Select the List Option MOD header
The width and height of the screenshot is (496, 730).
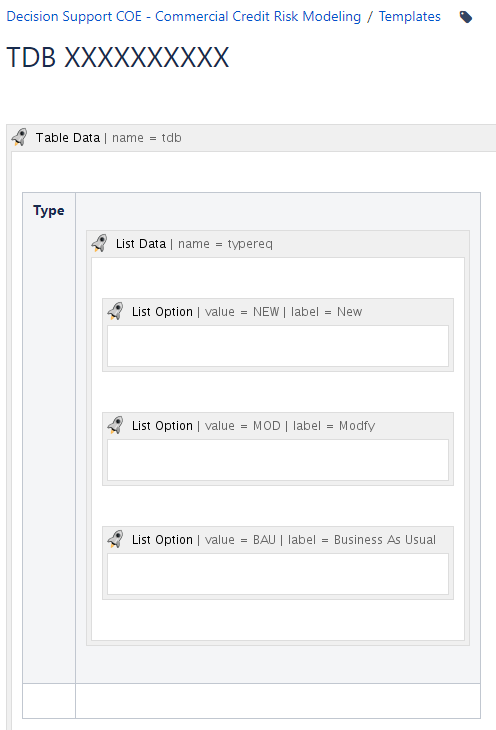pyautogui.click(x=278, y=426)
